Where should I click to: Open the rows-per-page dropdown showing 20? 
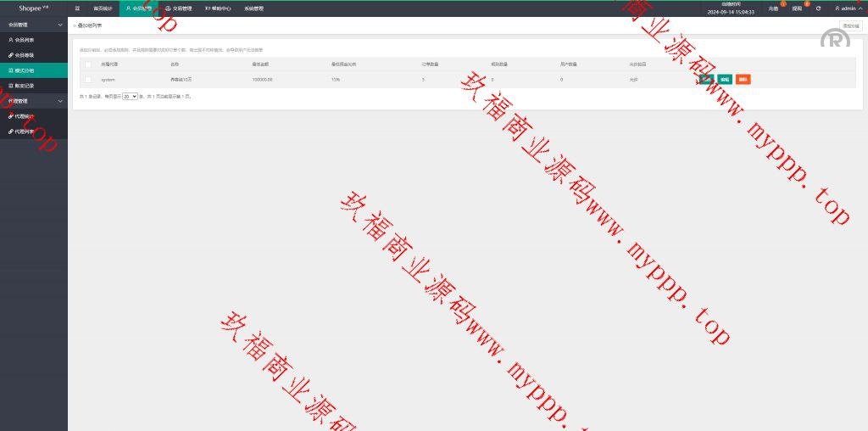[x=130, y=97]
